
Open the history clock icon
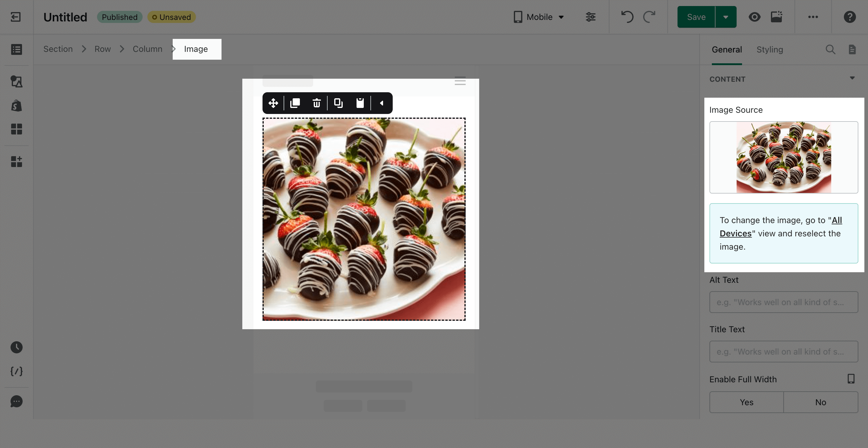[x=17, y=347]
